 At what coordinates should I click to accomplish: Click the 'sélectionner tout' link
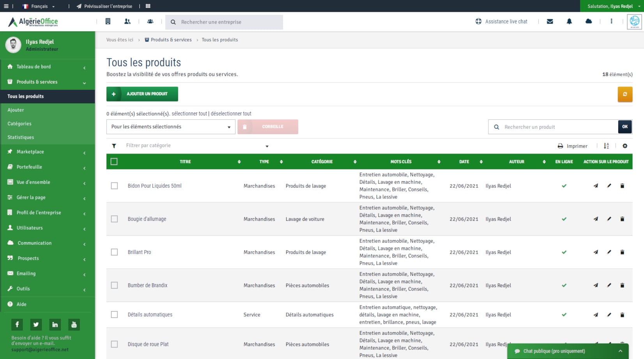(x=189, y=114)
